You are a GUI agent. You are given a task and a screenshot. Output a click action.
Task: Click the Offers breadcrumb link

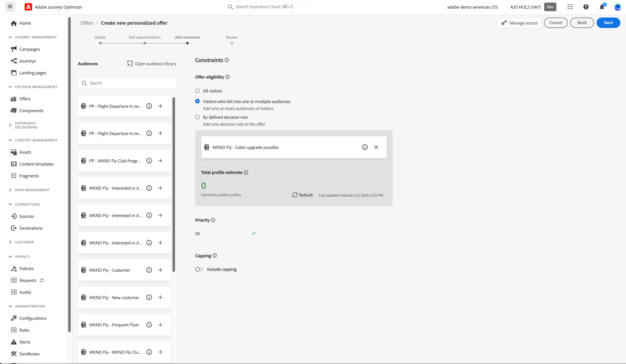point(87,23)
